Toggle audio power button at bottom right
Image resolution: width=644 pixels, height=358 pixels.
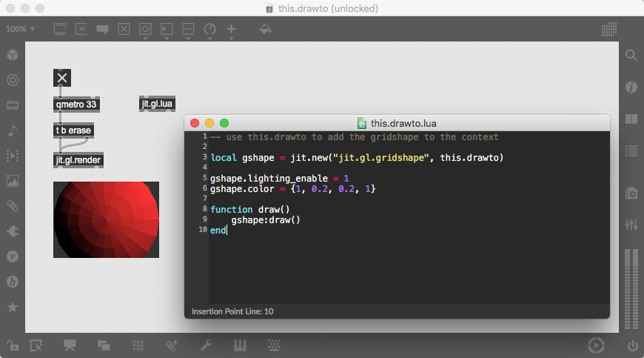(632, 345)
